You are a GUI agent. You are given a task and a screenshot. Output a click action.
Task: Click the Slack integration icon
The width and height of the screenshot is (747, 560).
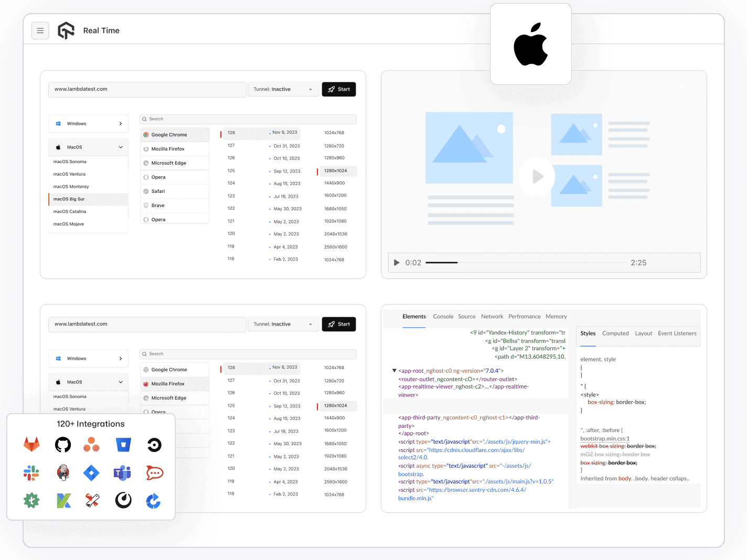tap(31, 472)
